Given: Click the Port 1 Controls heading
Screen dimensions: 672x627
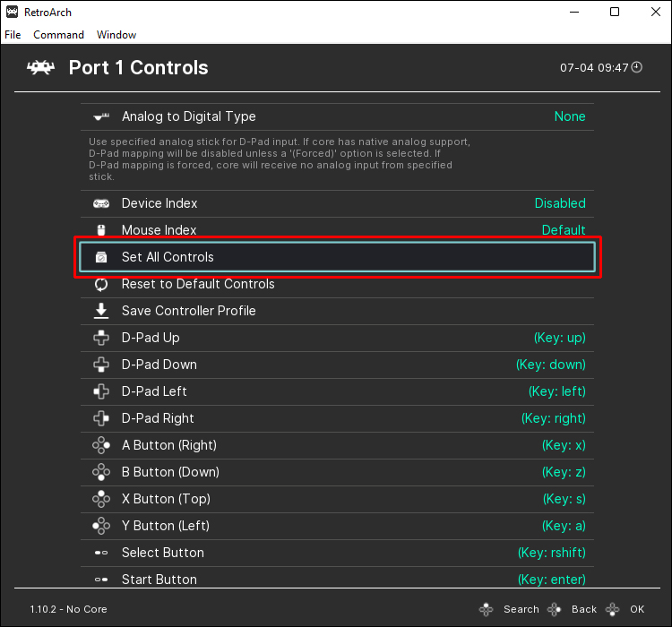Looking at the screenshot, I should tap(138, 68).
